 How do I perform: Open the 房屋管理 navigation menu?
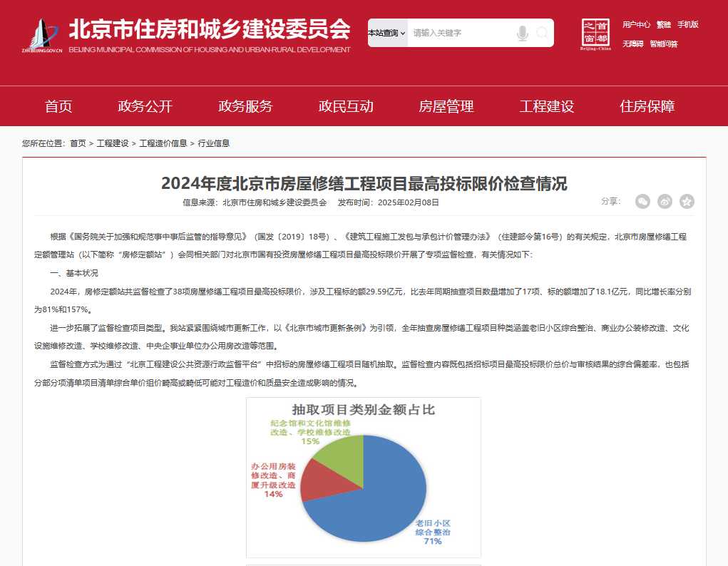pyautogui.click(x=446, y=106)
